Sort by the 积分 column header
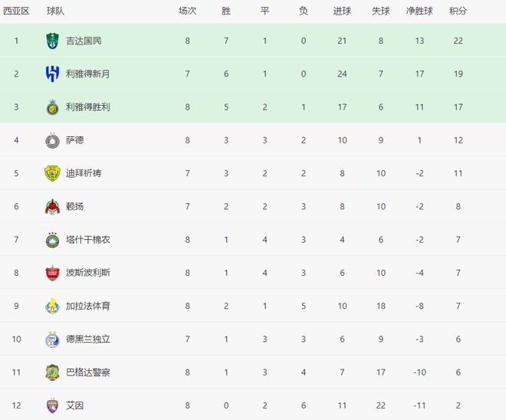Image resolution: width=506 pixels, height=420 pixels. click(458, 11)
